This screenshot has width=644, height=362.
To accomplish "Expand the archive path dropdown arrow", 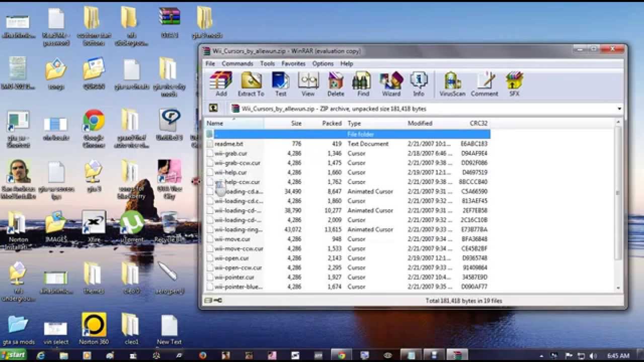I will coord(619,109).
